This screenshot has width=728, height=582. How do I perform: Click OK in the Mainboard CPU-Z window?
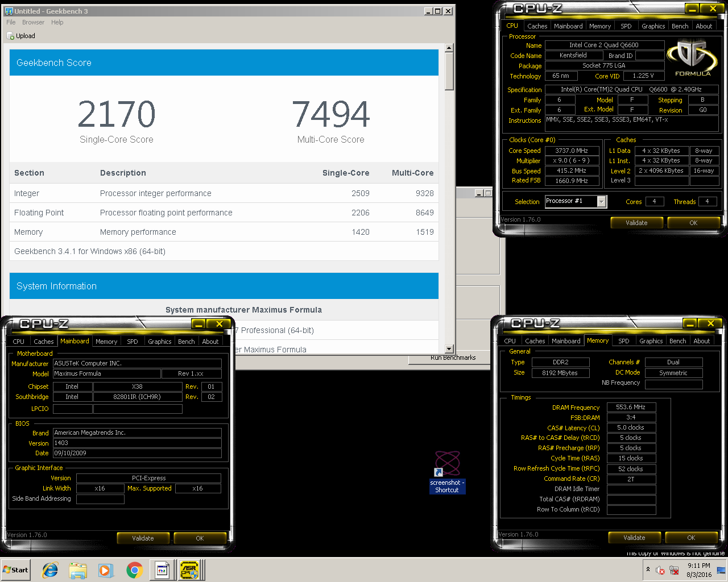click(200, 538)
